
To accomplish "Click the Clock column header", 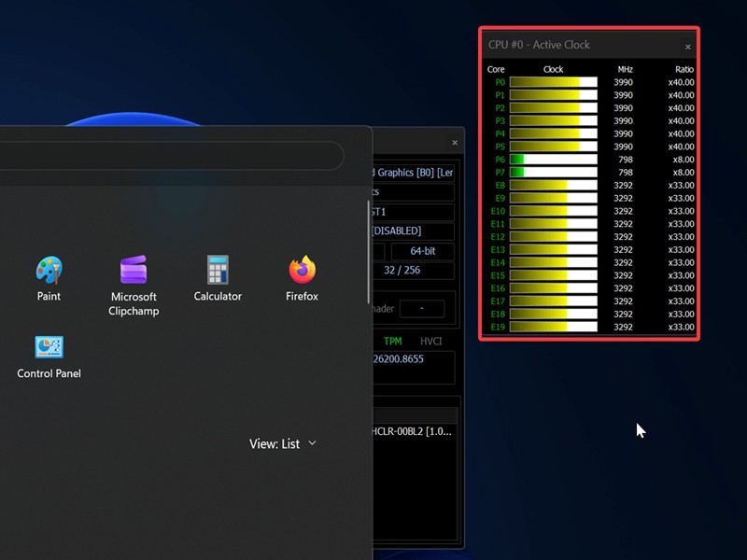I will coord(553,69).
